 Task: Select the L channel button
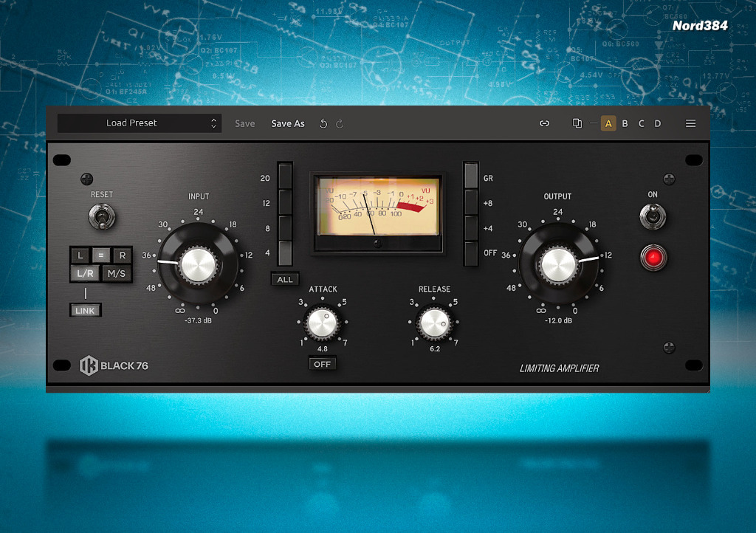tap(80, 255)
